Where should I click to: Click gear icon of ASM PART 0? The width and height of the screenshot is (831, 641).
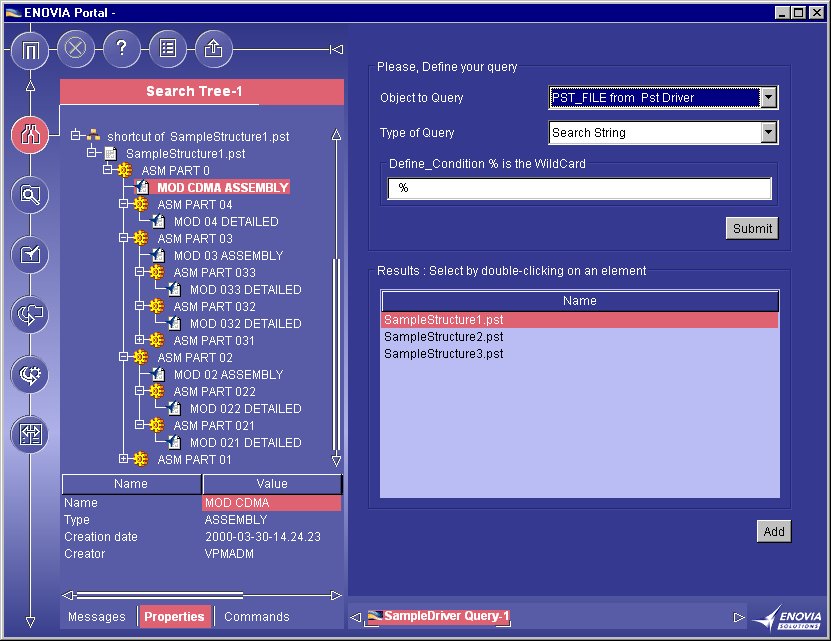[x=125, y=170]
